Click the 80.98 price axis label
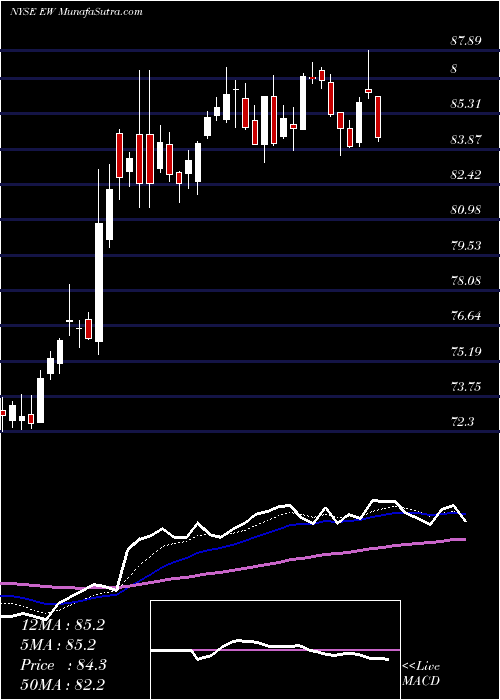500x700 pixels. click(466, 209)
